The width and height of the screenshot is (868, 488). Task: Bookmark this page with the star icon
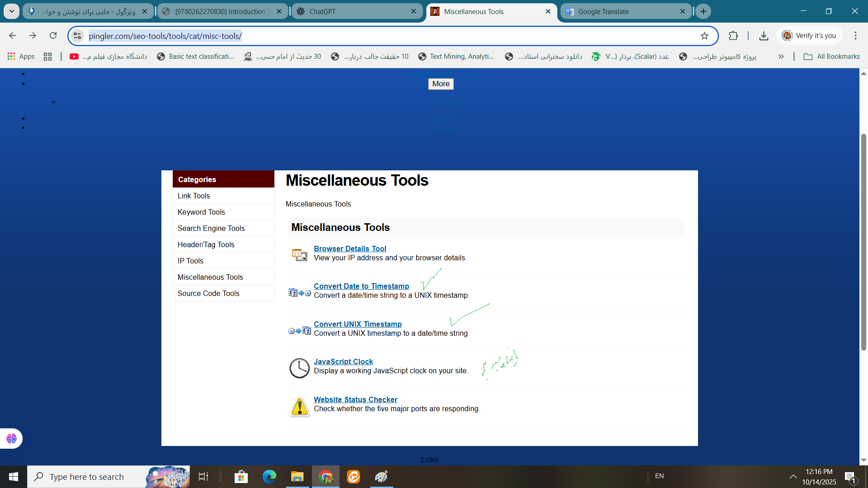[704, 36]
